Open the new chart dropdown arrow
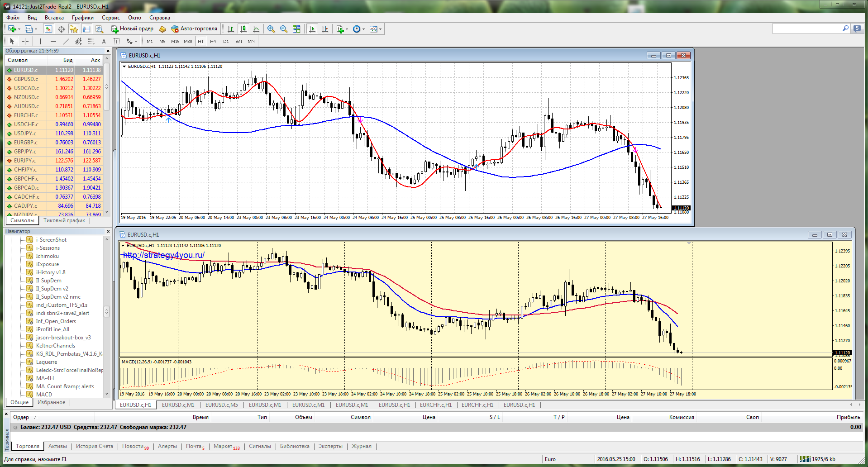Image resolution: width=868 pixels, height=467 pixels. point(19,29)
